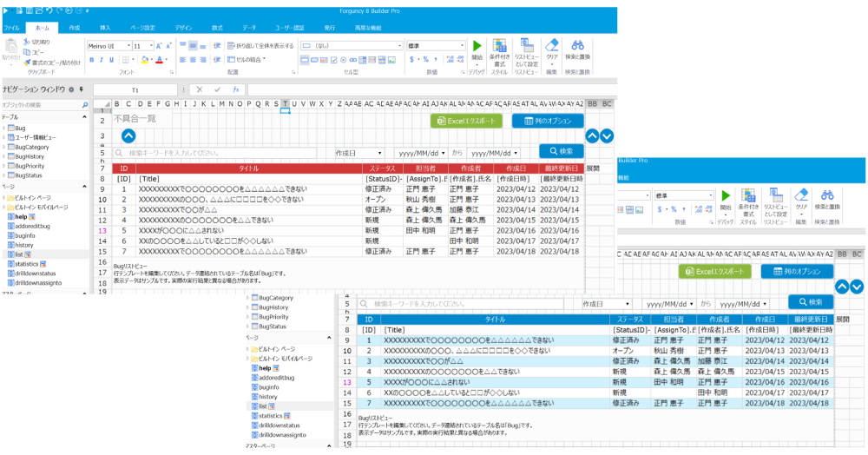This screenshot has width=868, height=455.
Task: Click the 列のオプション button in the red-header window
Action: pos(548,121)
